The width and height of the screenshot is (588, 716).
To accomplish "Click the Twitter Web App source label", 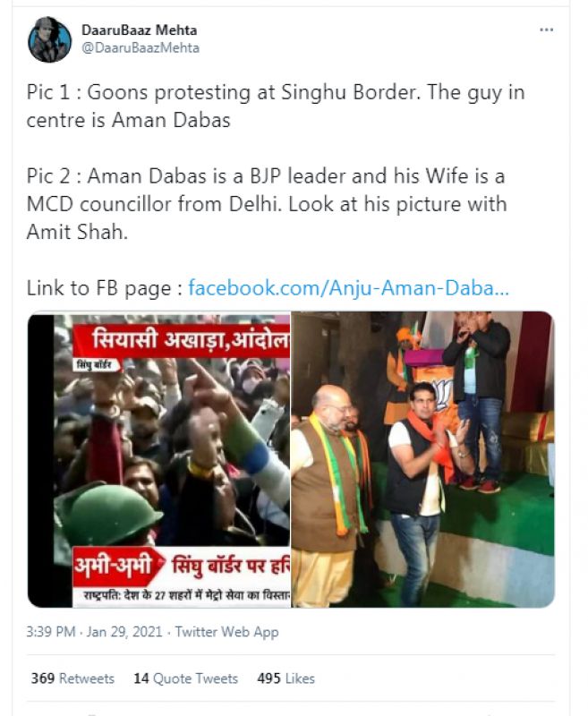I will [226, 632].
